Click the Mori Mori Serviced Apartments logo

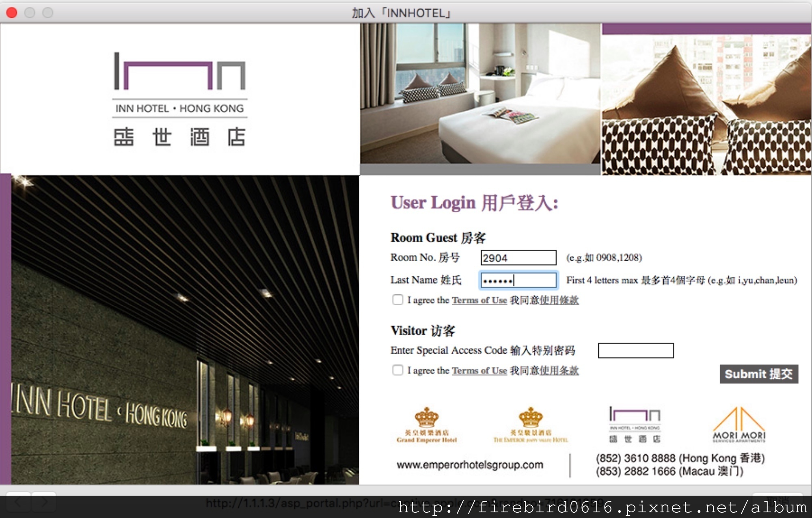pos(739,425)
